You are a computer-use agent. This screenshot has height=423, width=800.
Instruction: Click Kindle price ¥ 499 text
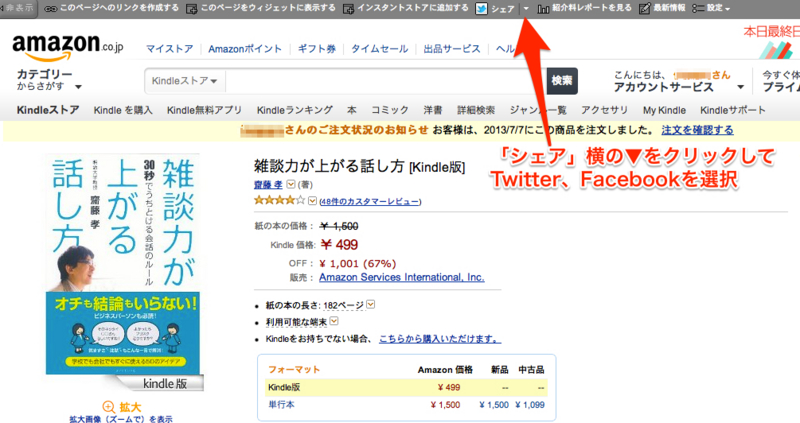339,245
